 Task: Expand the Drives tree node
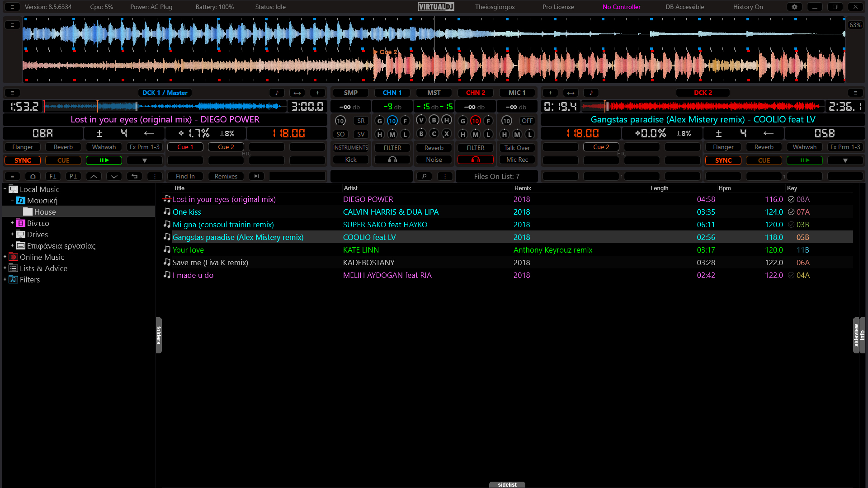(12, 234)
